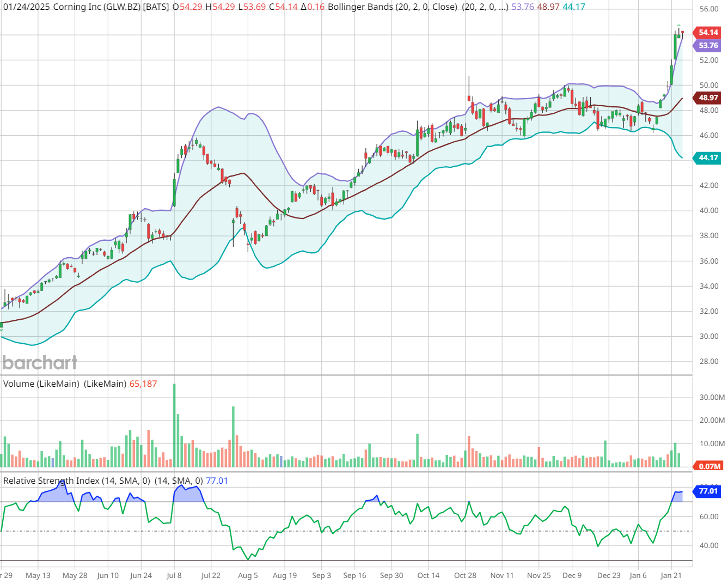Click the tallest green volume bar above Jul 8
The image size is (728, 584).
(x=174, y=425)
